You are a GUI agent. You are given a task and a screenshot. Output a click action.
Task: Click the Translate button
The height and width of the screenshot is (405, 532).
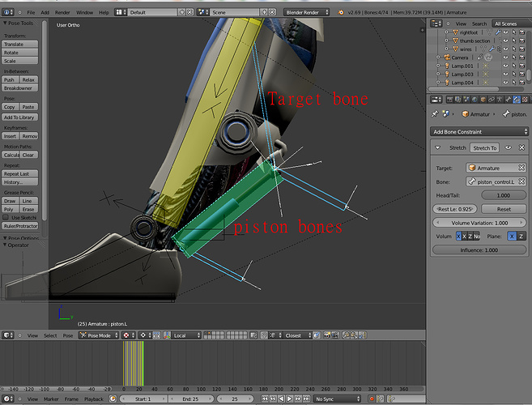19,44
